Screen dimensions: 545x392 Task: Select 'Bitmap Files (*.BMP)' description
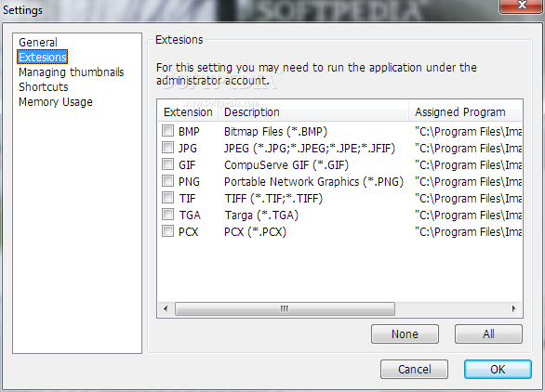coord(275,132)
